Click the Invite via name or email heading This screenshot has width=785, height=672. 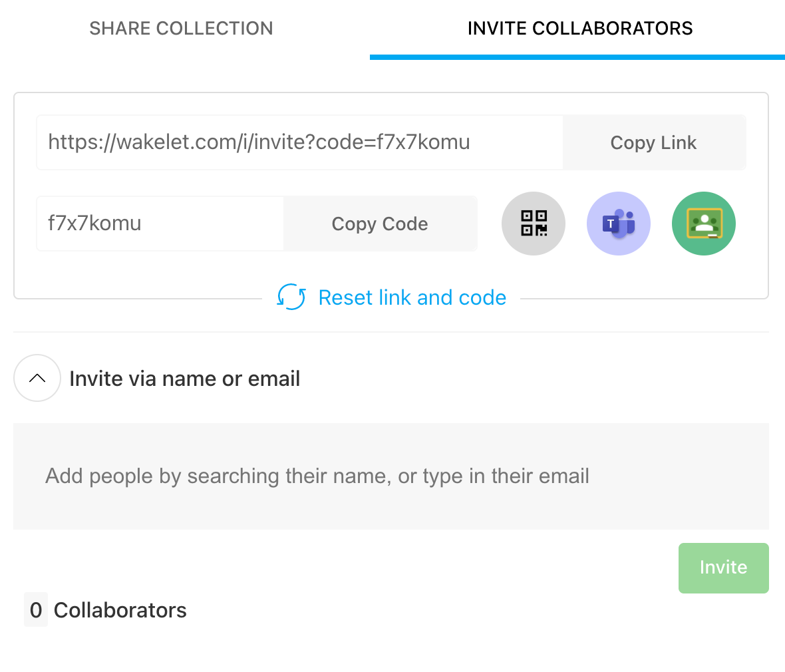click(185, 379)
